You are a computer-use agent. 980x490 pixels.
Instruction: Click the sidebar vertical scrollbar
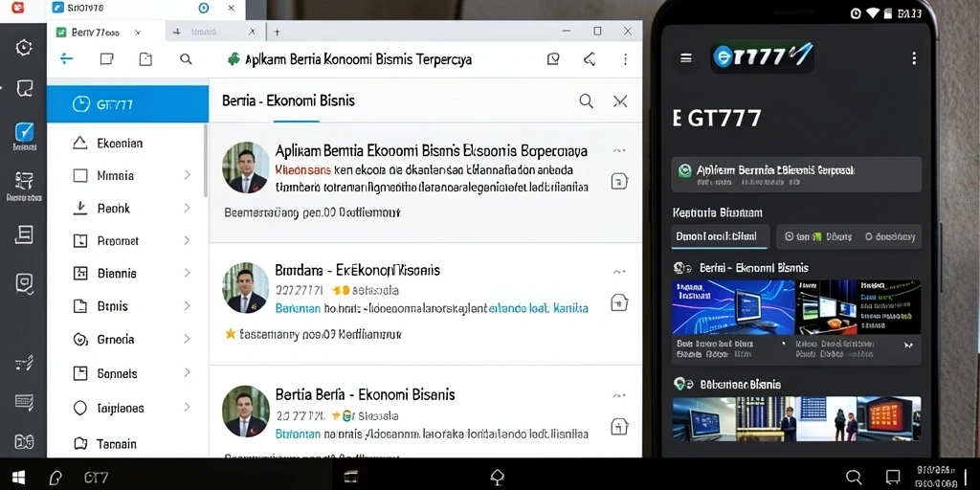pyautogui.click(x=206, y=160)
